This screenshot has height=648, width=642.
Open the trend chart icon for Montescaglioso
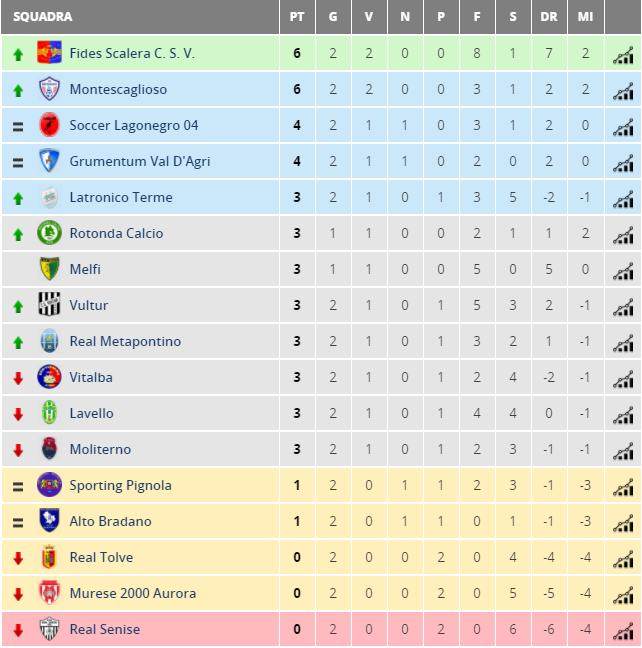623,90
